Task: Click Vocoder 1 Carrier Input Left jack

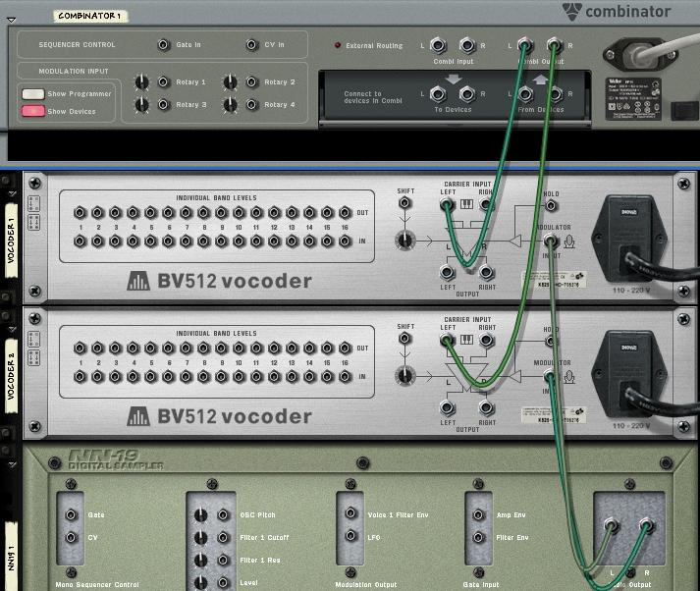Action: 447,204
